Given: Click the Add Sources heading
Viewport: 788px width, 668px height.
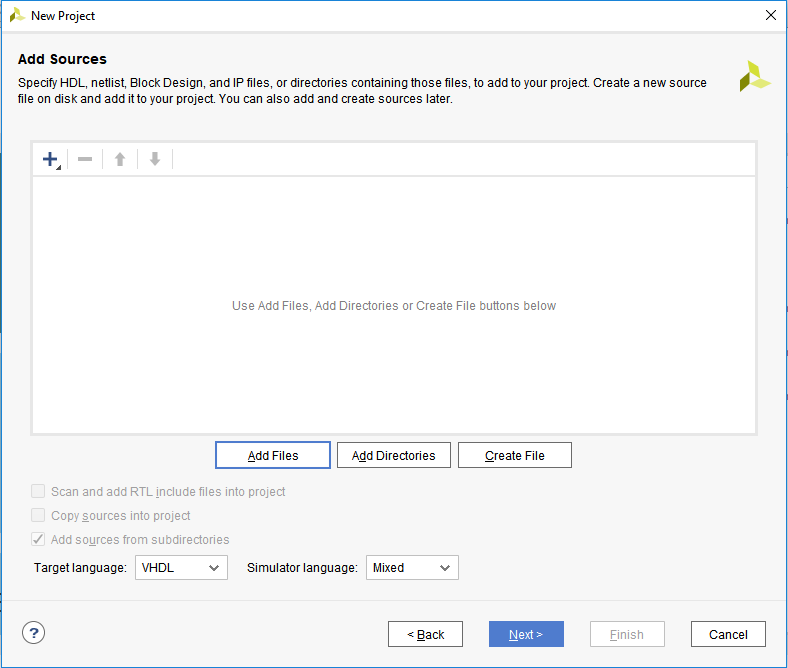Looking at the screenshot, I should [62, 59].
